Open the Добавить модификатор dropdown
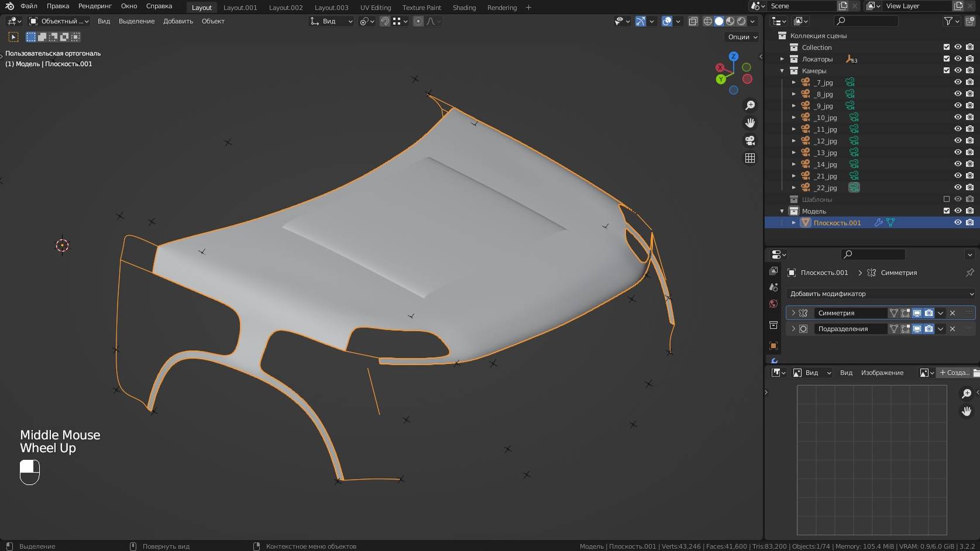980x551 pixels. pos(880,294)
